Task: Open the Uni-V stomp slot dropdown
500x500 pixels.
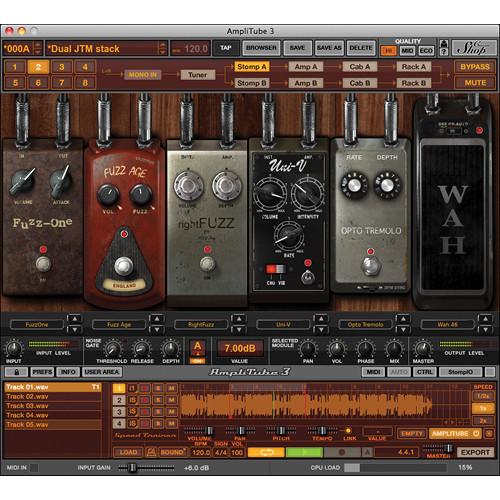Action: (x=283, y=324)
